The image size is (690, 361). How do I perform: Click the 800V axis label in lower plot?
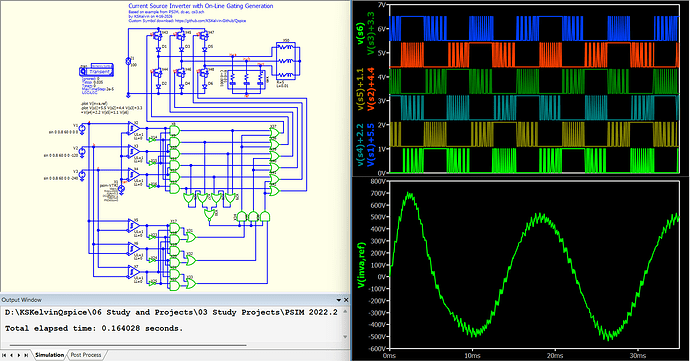tap(378, 181)
